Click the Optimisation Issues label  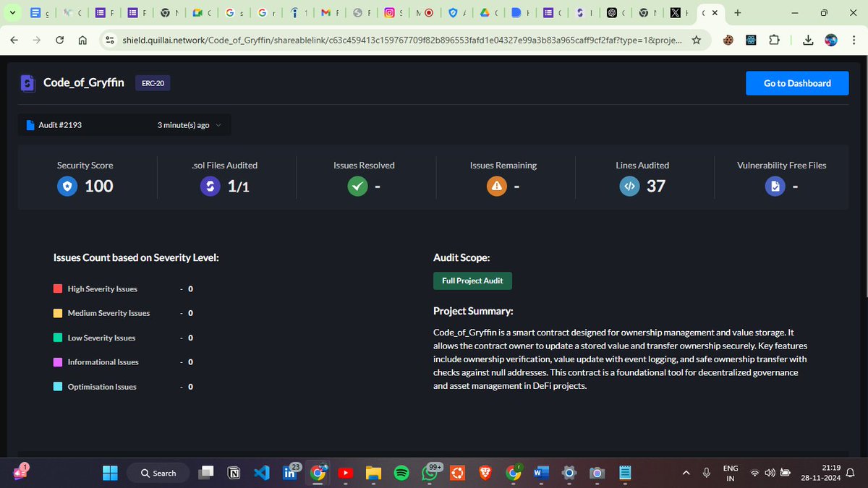point(102,387)
